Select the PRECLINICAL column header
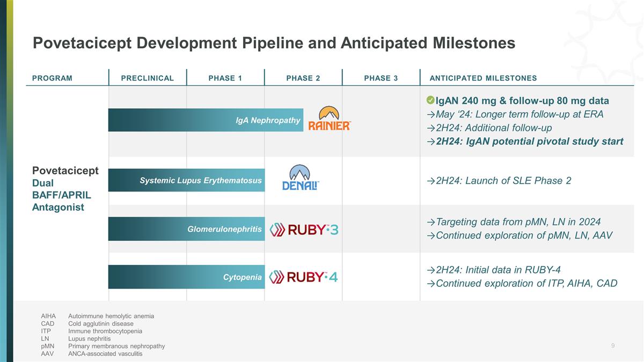The width and height of the screenshot is (644, 362). [x=148, y=78]
